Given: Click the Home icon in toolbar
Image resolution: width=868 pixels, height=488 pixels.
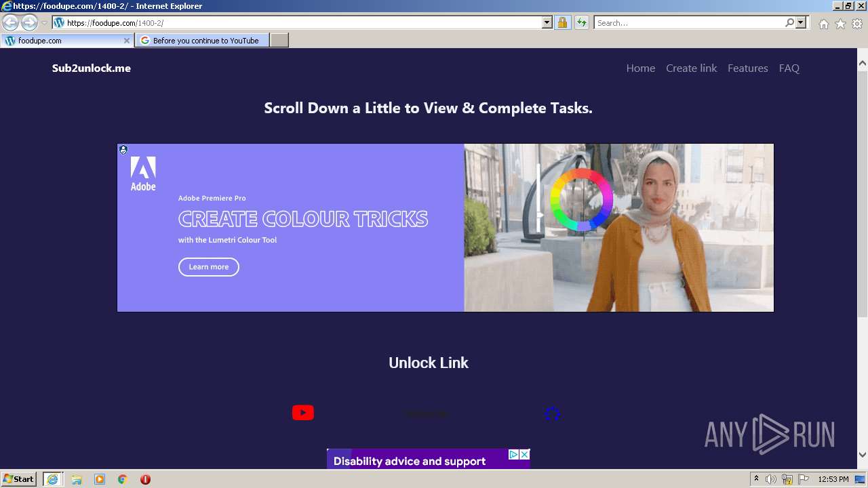Looking at the screenshot, I should (823, 24).
